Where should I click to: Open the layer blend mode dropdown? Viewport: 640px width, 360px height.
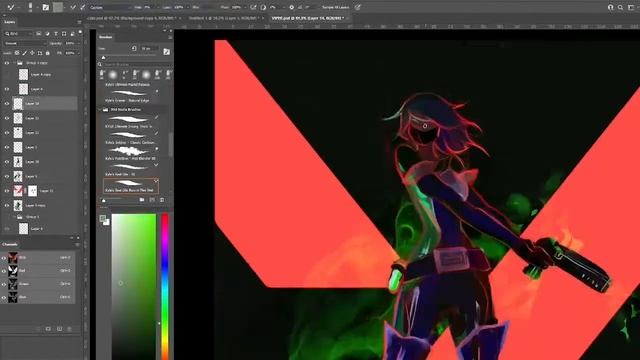click(24, 43)
